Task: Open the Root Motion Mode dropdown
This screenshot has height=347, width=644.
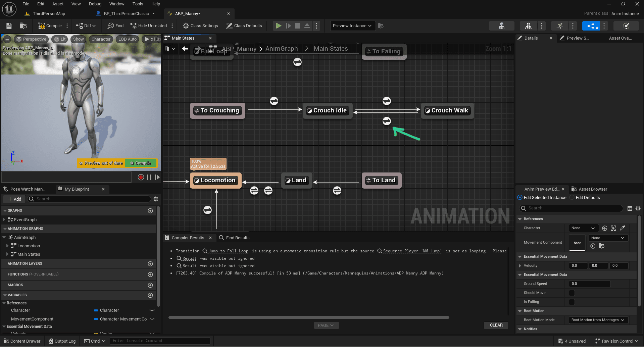Action: 598,320
